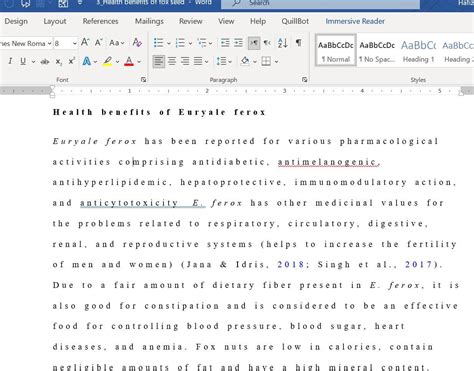This screenshot has height=371, width=474.
Task: Open the References tab
Action: [100, 21]
